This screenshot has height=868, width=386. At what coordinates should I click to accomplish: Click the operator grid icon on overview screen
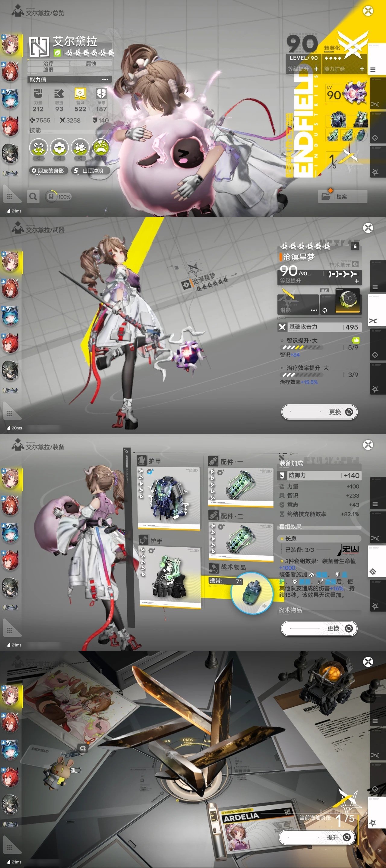coord(9,197)
